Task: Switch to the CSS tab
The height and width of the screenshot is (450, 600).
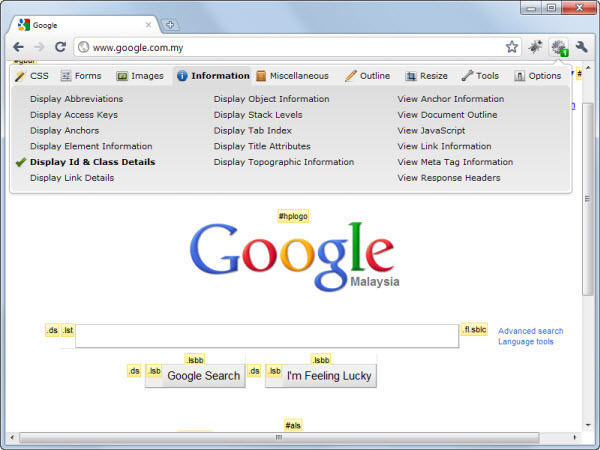Action: point(31,76)
